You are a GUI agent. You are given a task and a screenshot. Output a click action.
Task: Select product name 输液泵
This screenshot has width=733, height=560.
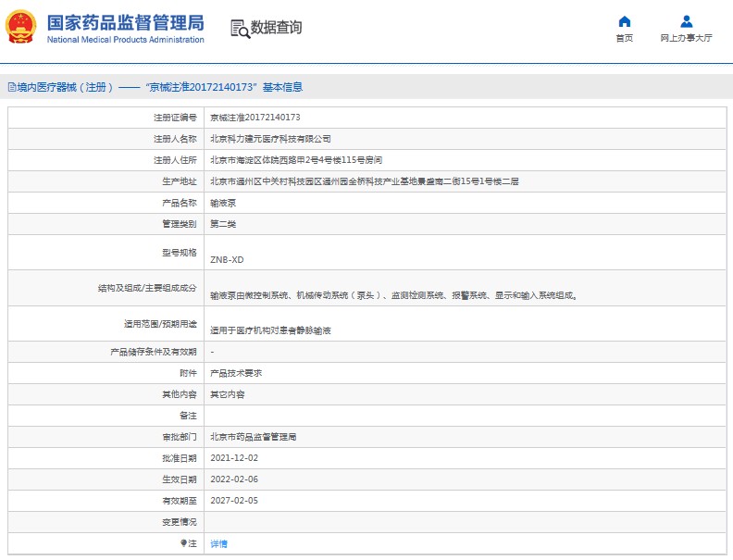pos(223,203)
